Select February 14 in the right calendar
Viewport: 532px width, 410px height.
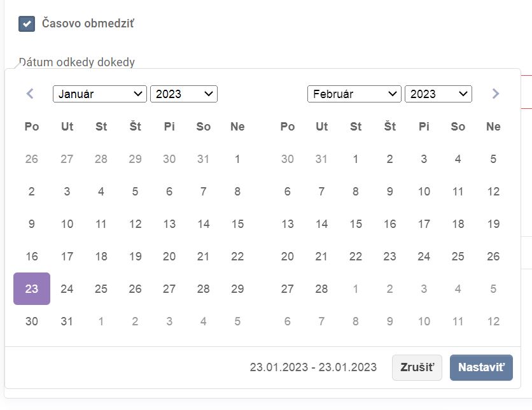click(x=322, y=224)
